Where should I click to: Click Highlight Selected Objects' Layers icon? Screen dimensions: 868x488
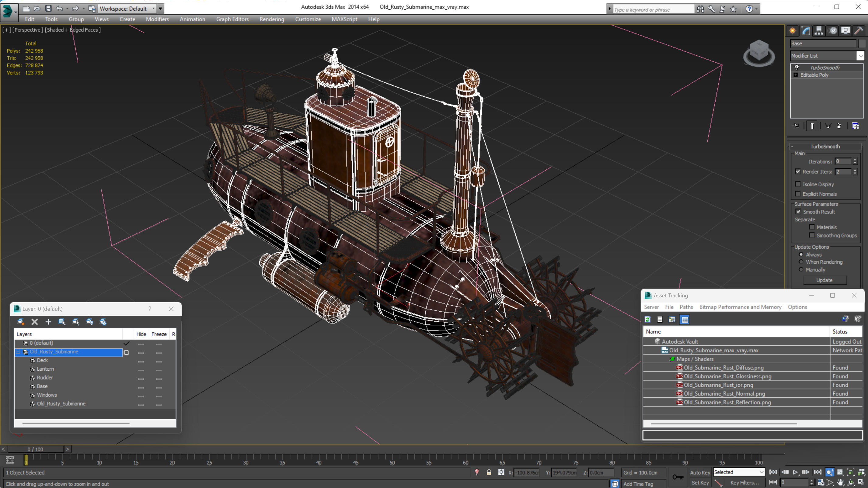pos(76,322)
